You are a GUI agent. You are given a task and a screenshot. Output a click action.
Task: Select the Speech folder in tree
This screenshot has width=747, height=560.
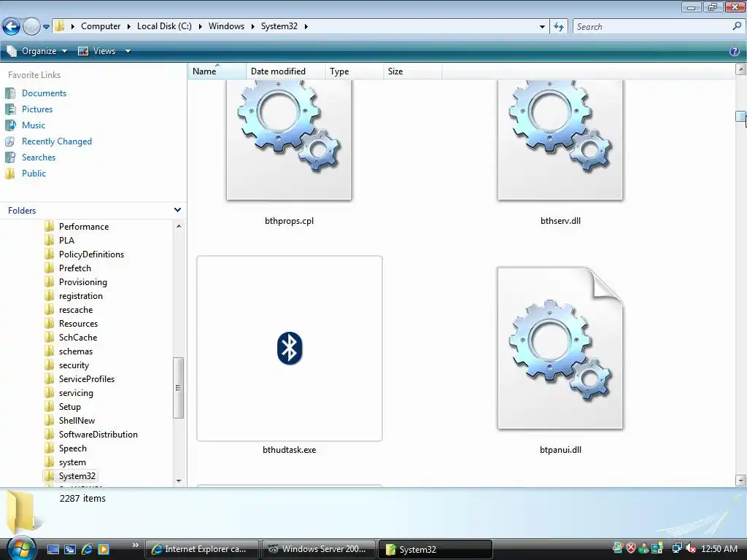[72, 448]
